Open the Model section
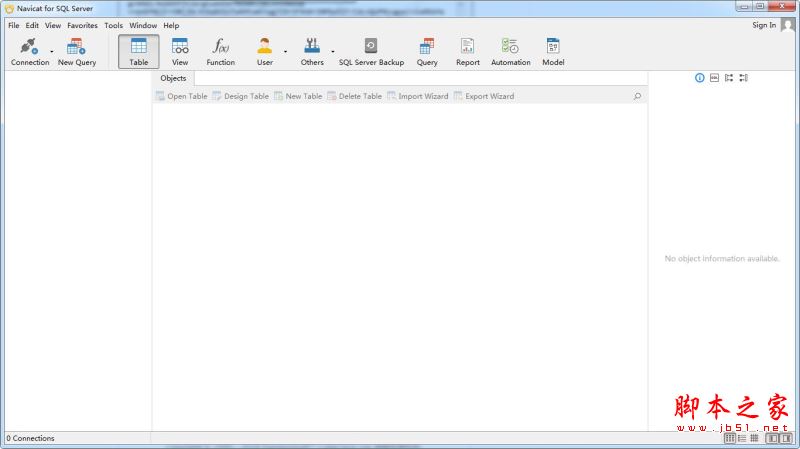Viewport: 800px width, 449px height. pos(553,52)
